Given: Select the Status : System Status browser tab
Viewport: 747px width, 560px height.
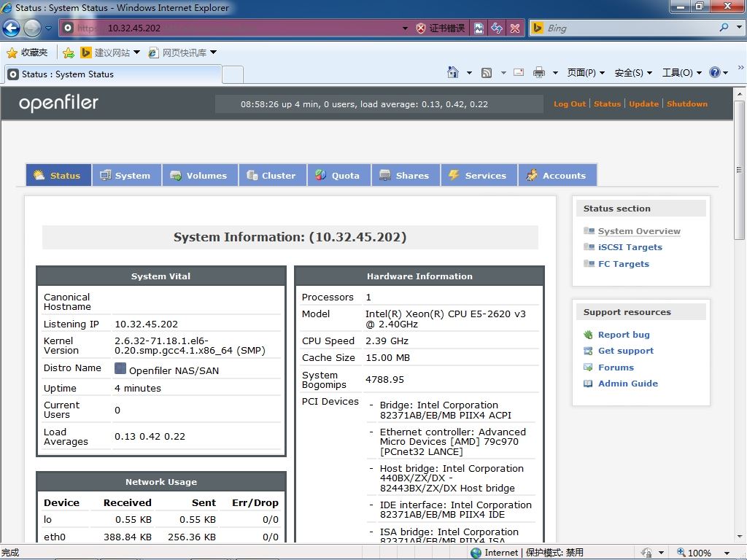Looking at the screenshot, I should pyautogui.click(x=113, y=74).
